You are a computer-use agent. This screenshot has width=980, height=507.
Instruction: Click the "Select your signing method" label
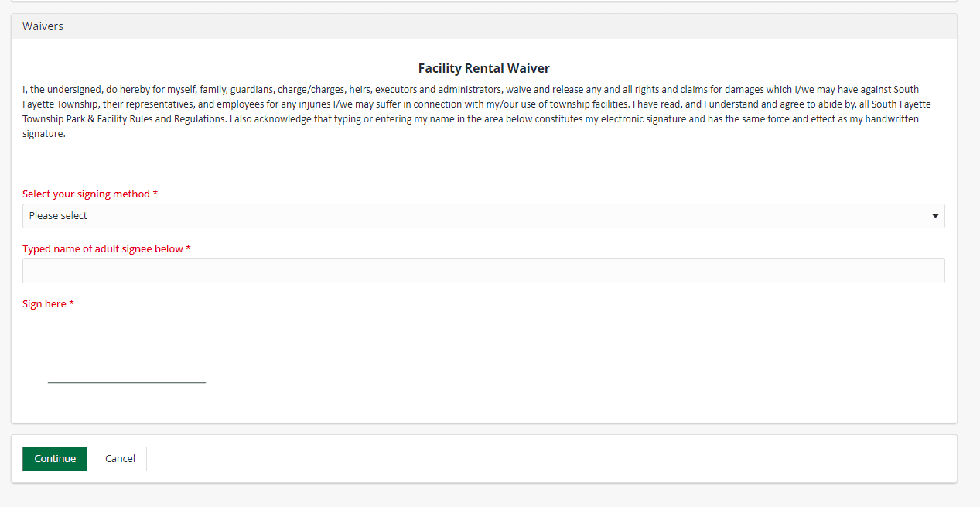86,194
